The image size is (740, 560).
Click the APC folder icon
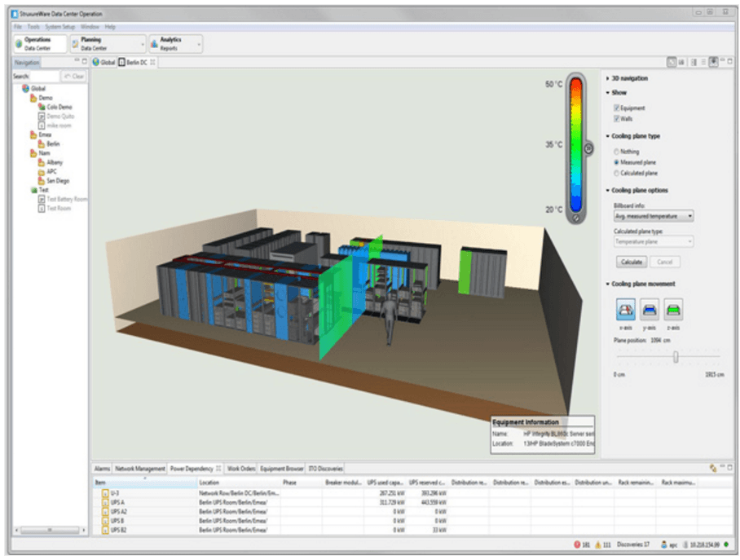click(42, 171)
